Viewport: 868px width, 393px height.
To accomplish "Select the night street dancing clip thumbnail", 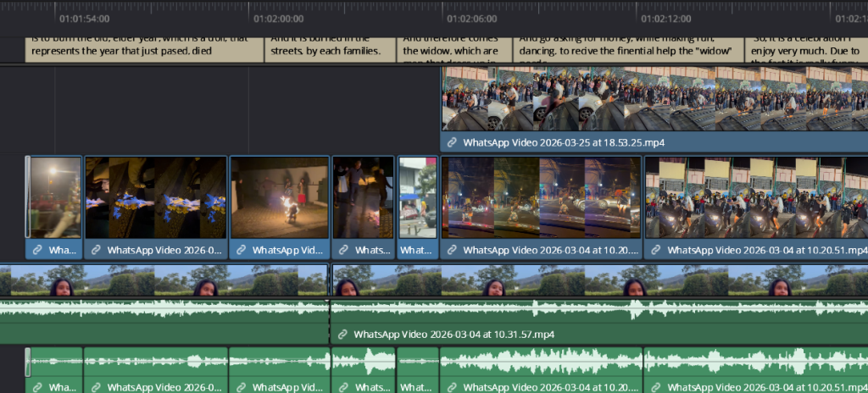I will coord(540,196).
